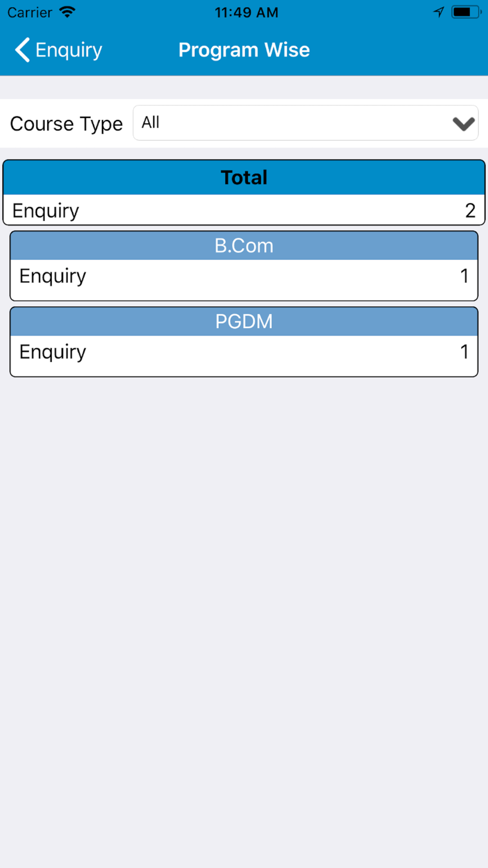Tap the Total header bar

244,178
